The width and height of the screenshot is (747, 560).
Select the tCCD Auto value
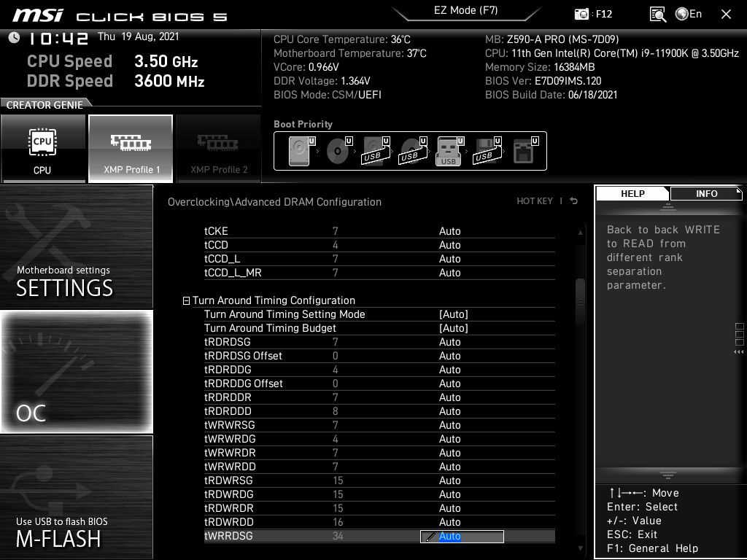click(x=449, y=245)
